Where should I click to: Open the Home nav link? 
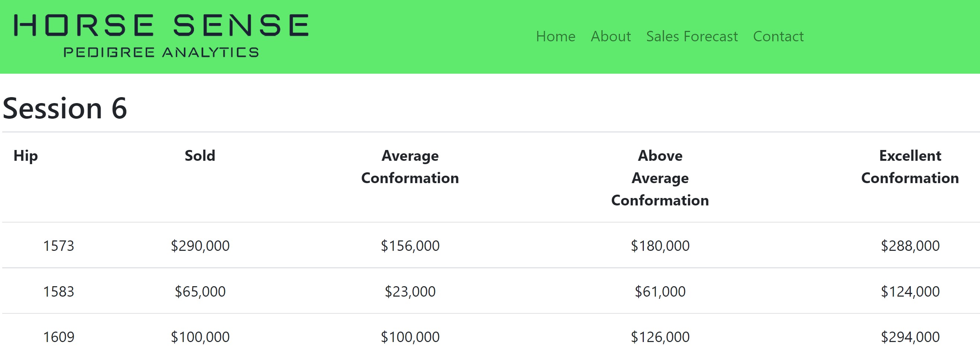point(556,36)
